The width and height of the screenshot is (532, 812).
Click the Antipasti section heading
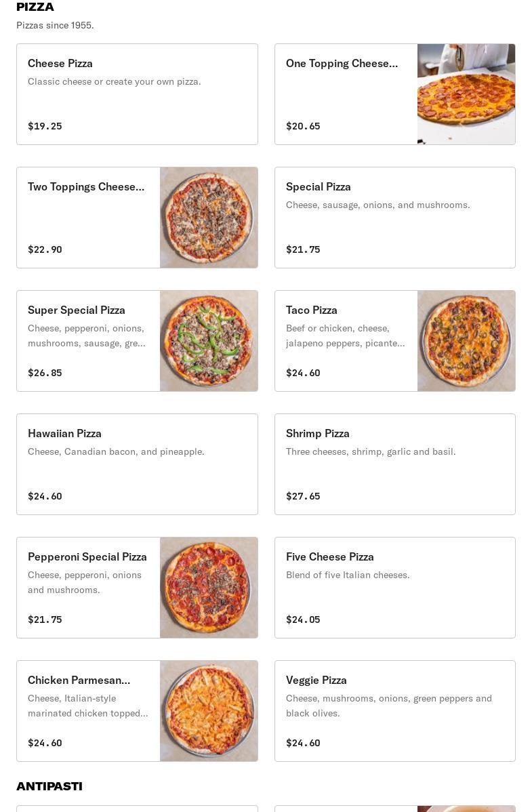49,786
